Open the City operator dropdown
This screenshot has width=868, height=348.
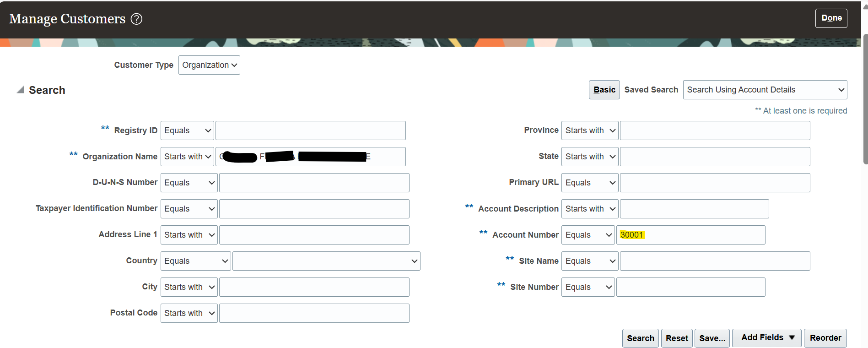point(189,287)
